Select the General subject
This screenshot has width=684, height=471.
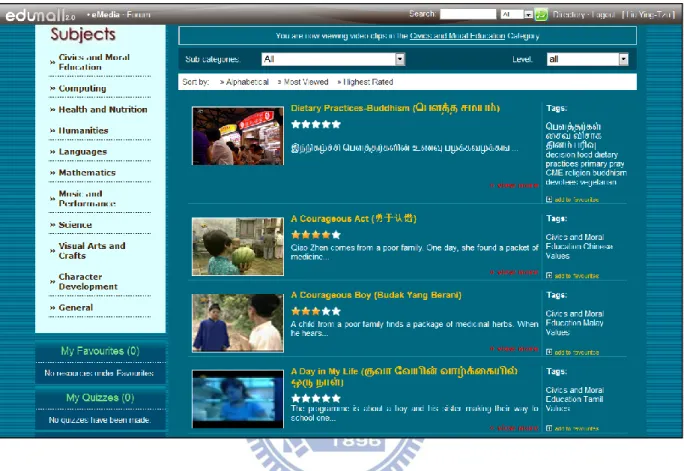(76, 308)
